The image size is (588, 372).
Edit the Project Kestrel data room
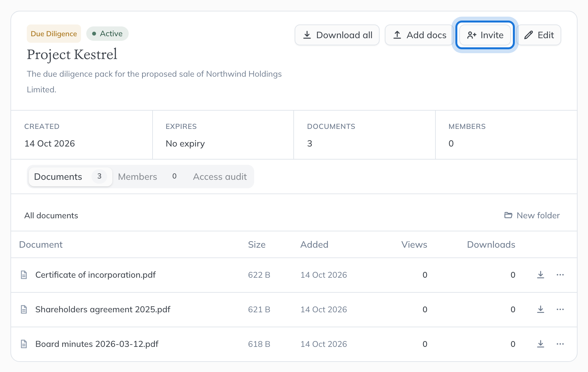coord(539,35)
